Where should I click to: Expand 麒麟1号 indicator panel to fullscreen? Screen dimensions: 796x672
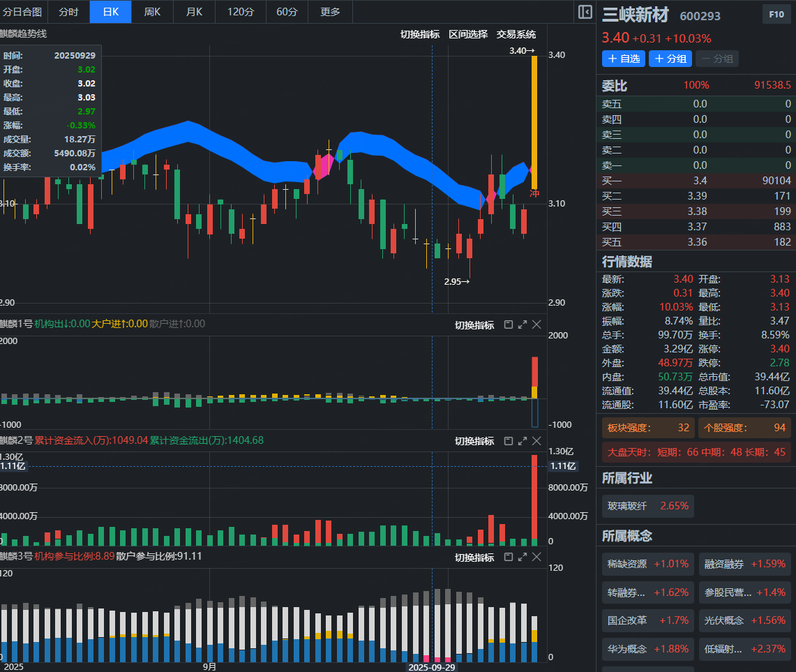tap(522, 324)
